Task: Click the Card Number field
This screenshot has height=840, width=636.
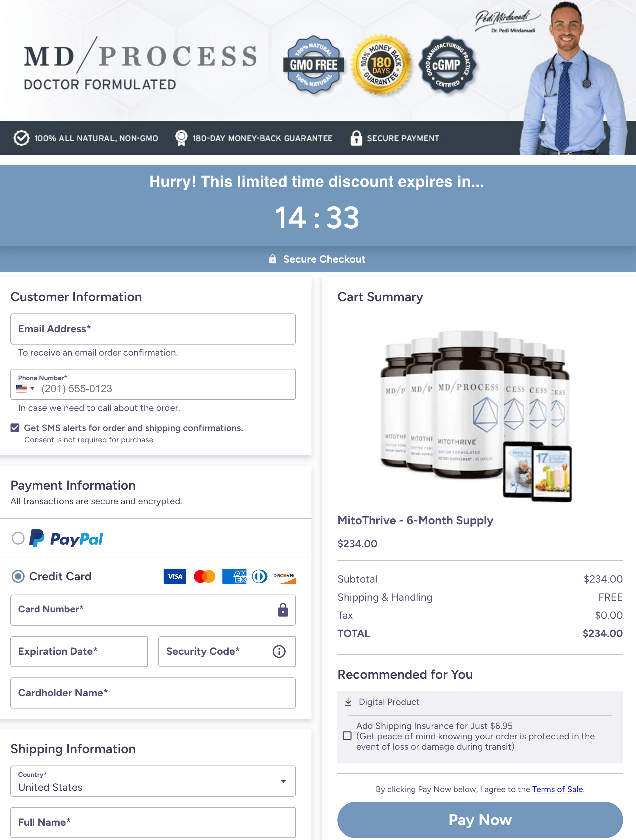Action: pos(153,610)
